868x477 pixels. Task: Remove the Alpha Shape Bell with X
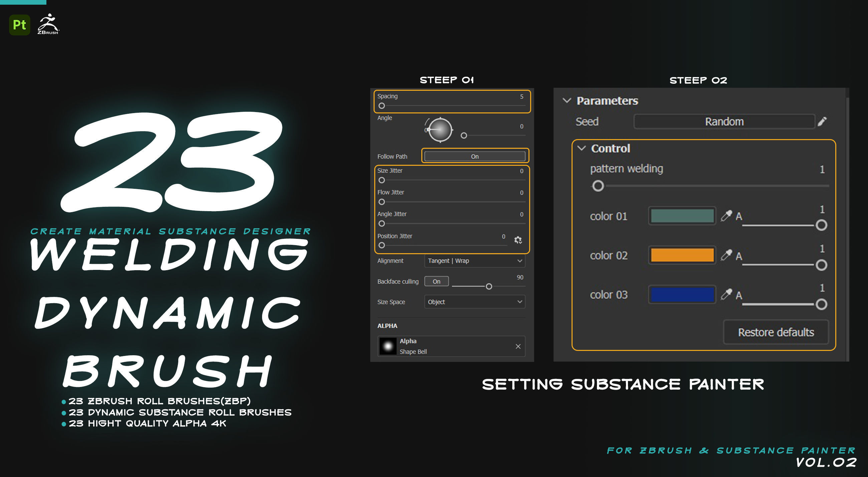click(518, 346)
